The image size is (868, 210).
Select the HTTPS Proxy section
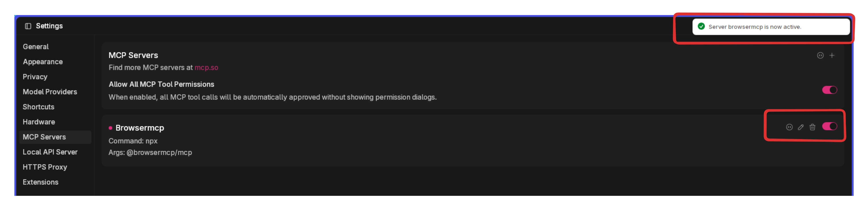click(x=45, y=167)
